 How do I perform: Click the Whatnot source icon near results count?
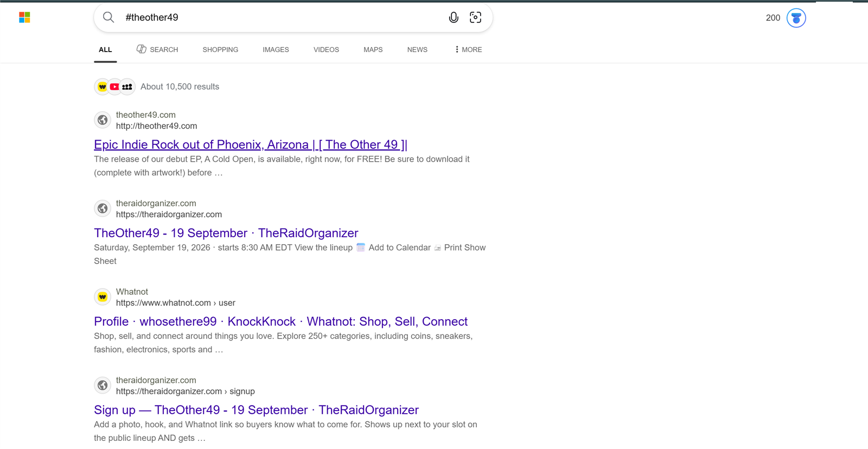102,87
